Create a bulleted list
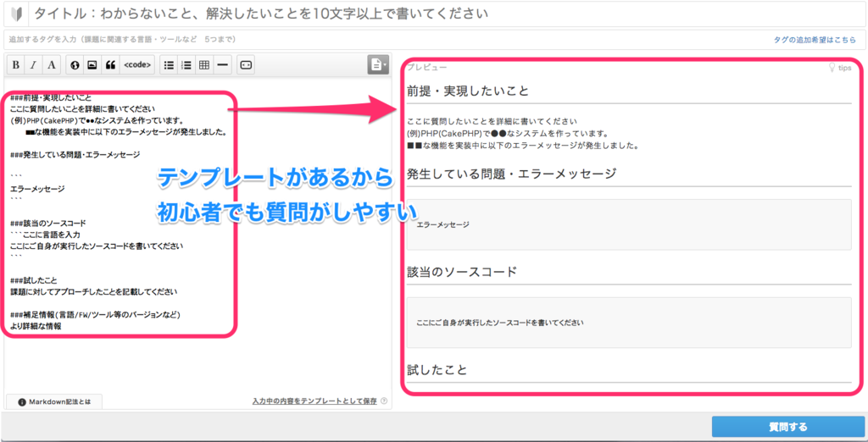The height and width of the screenshot is (442, 868). (169, 64)
